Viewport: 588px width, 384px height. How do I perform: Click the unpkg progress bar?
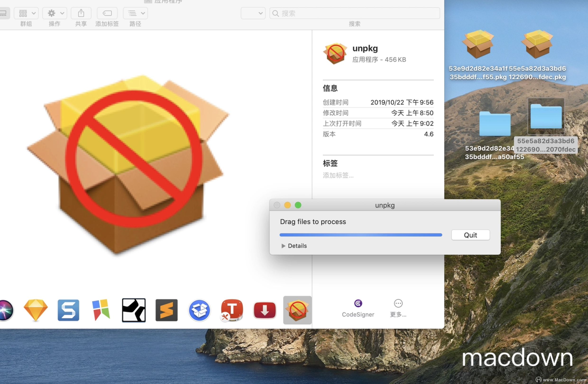[x=361, y=235]
